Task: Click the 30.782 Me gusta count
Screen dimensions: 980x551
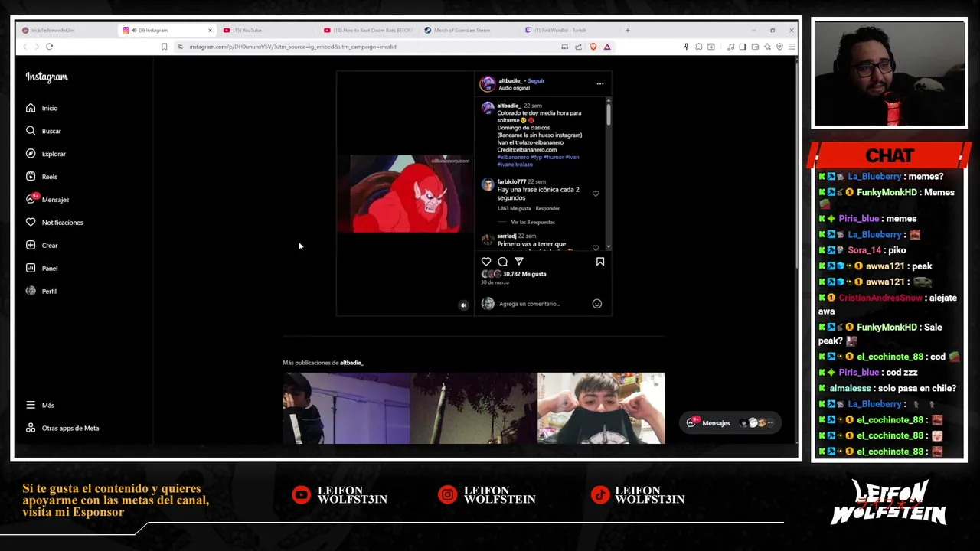Action: (524, 274)
